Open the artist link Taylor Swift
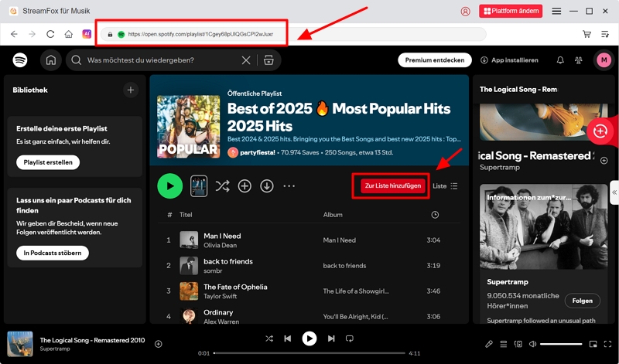Image resolution: width=619 pixels, height=364 pixels. [220, 297]
